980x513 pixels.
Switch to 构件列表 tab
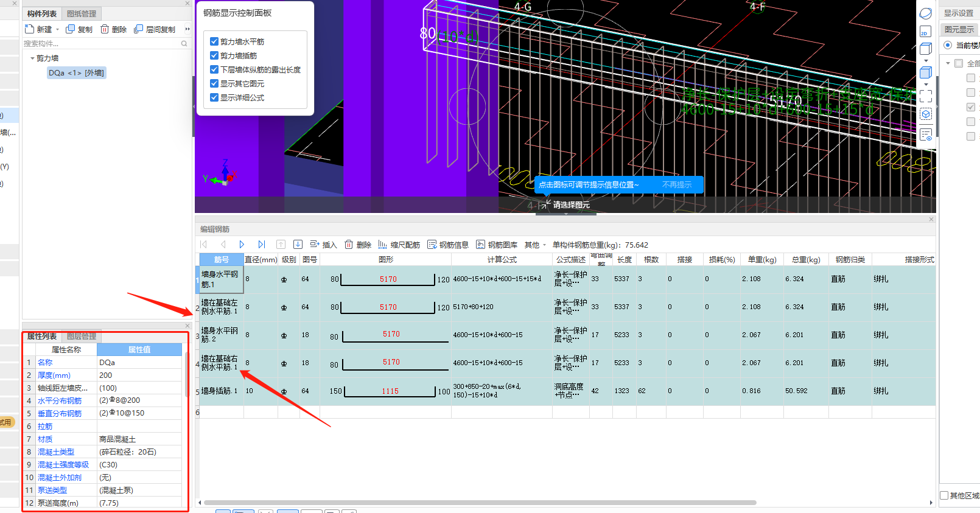click(x=42, y=13)
